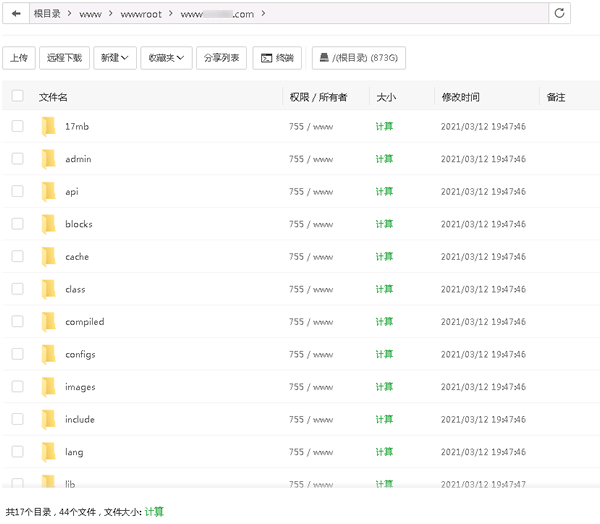Calculate size of 17mb folder
600x524 pixels.
click(x=384, y=126)
